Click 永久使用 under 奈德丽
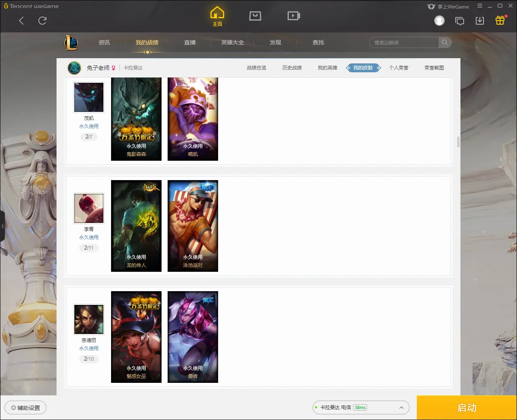Screen dimensions: 517x420 click(89, 349)
